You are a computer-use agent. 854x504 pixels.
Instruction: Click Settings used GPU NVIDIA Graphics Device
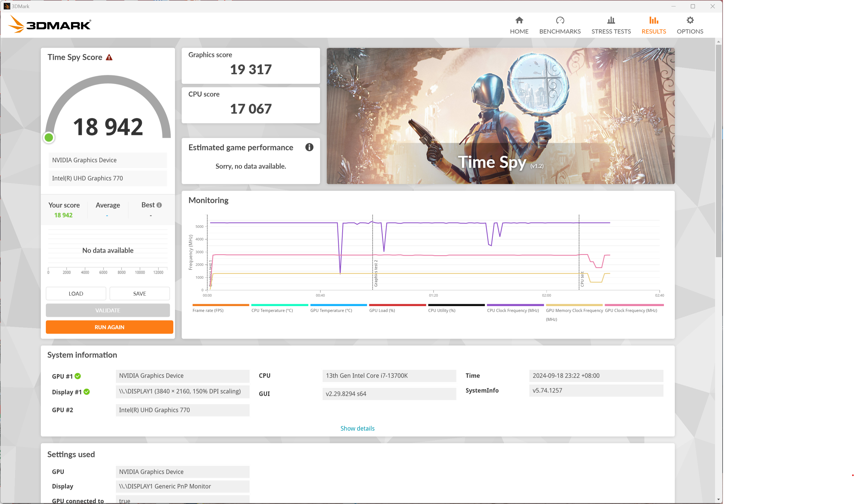point(182,472)
